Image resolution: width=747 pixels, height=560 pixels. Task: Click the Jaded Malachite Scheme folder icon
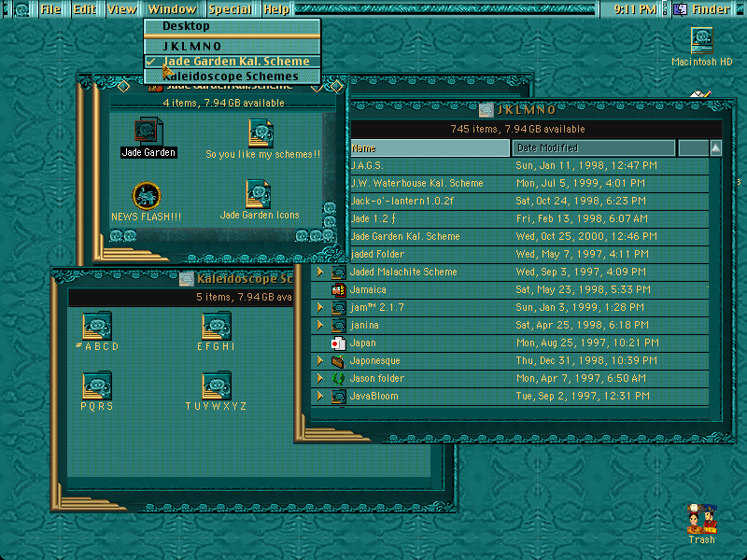click(x=338, y=273)
